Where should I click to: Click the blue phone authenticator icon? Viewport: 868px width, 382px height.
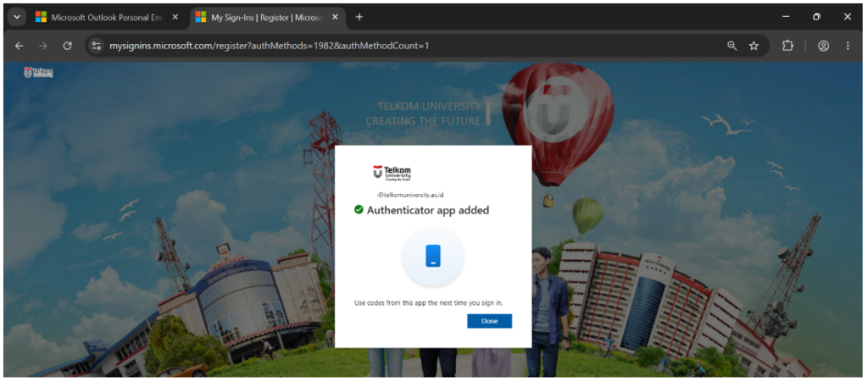coord(433,256)
